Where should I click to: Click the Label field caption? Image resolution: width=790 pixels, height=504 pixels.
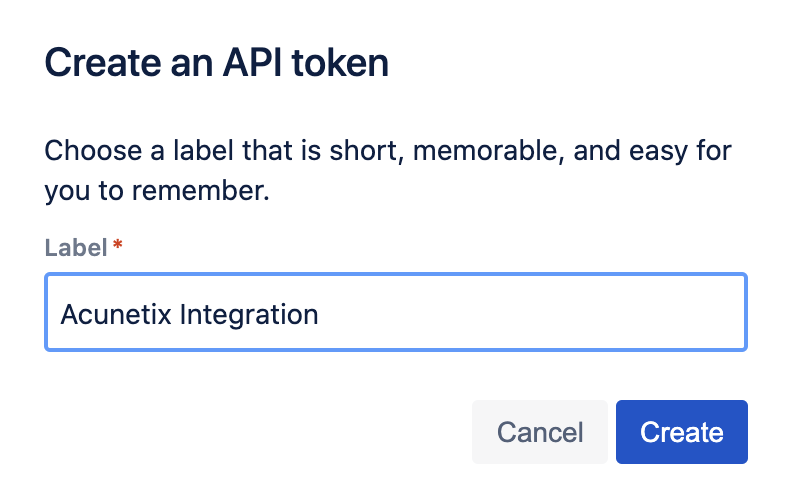pos(76,247)
